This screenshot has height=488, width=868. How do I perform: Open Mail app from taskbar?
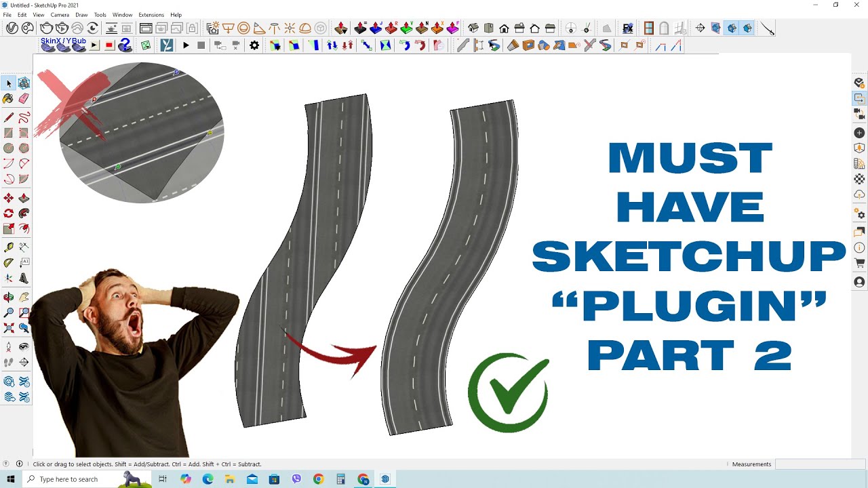[x=252, y=479]
